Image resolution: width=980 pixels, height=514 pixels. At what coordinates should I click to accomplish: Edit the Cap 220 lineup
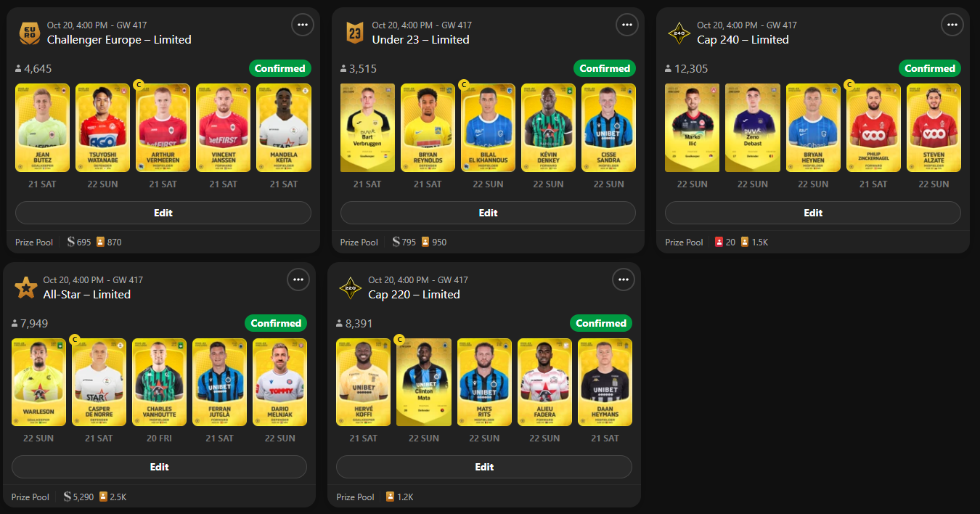coord(484,467)
